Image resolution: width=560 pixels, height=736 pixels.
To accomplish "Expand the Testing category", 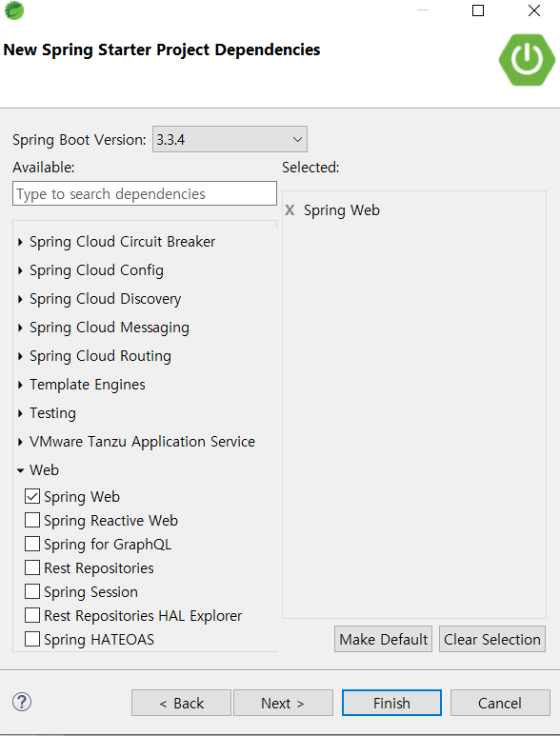I will click(20, 413).
